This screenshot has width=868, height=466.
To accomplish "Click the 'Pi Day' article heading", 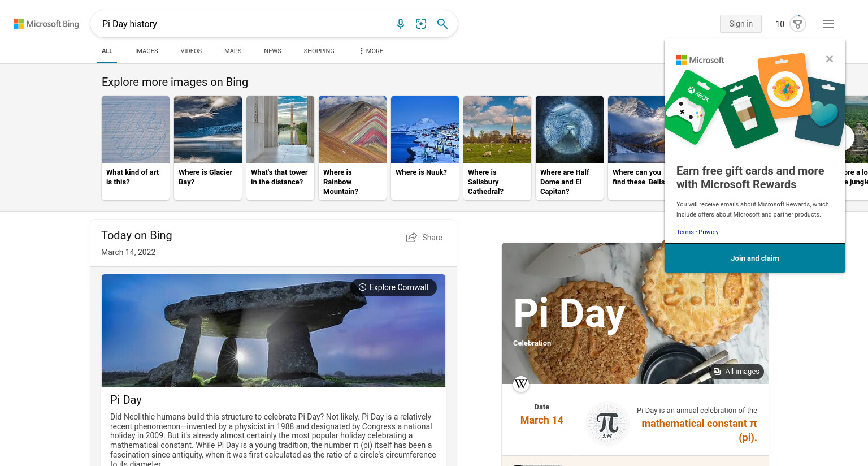I will [126, 400].
